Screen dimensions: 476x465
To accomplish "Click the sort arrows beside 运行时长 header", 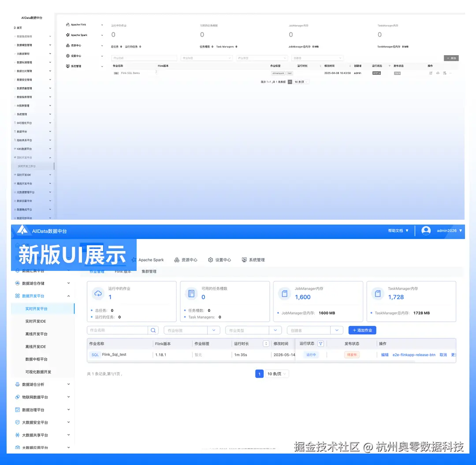I will pos(266,344).
